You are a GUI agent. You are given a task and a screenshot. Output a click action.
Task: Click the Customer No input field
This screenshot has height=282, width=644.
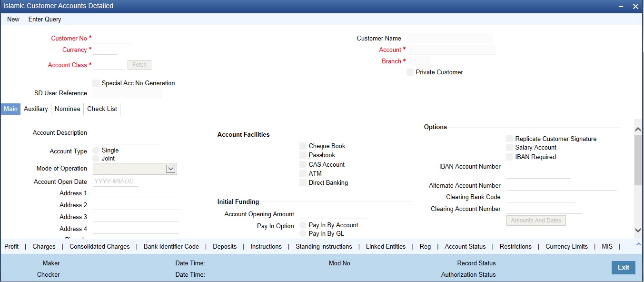(113, 38)
